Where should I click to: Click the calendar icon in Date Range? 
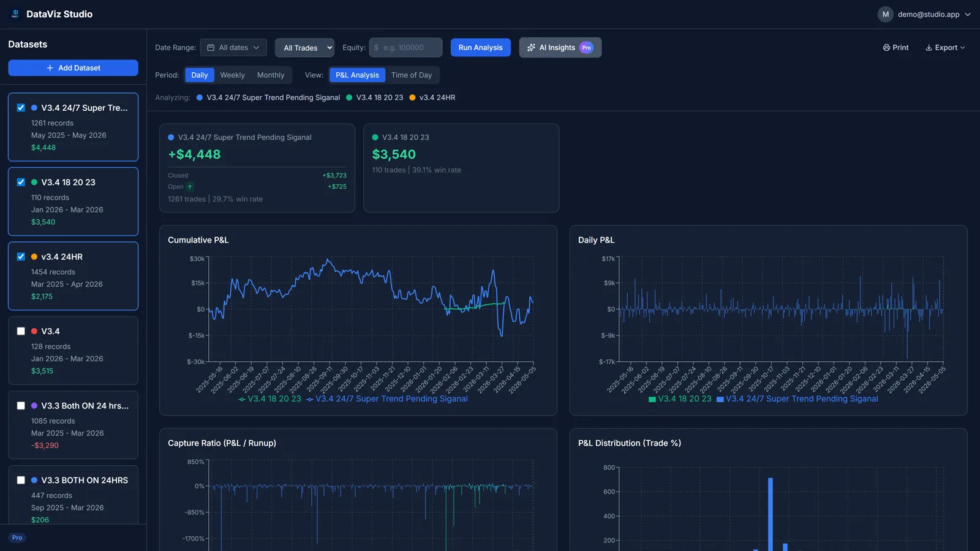(211, 48)
